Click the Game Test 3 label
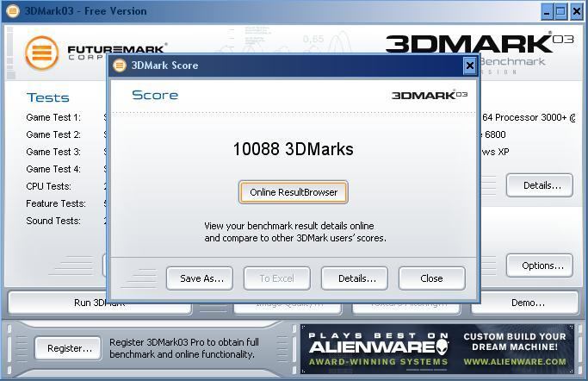 click(53, 152)
